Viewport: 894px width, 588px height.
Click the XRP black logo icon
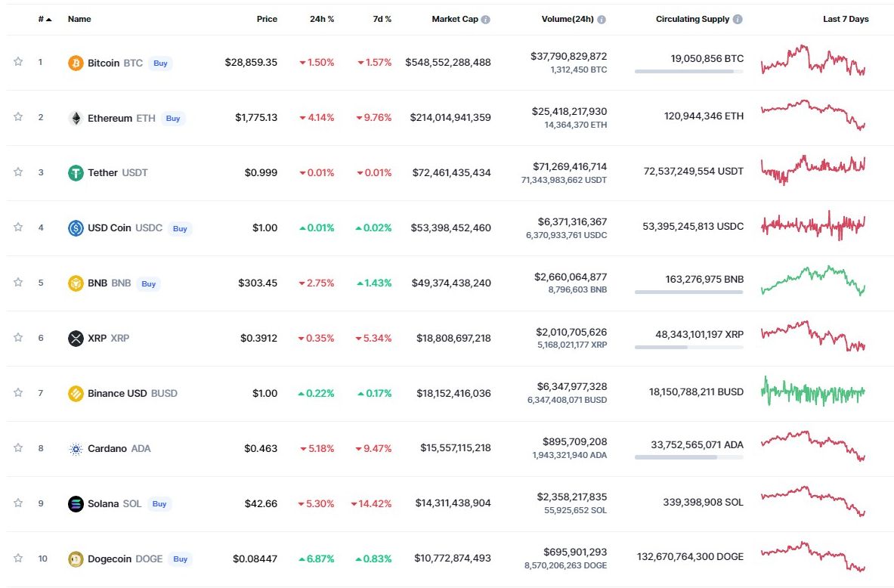coord(76,338)
